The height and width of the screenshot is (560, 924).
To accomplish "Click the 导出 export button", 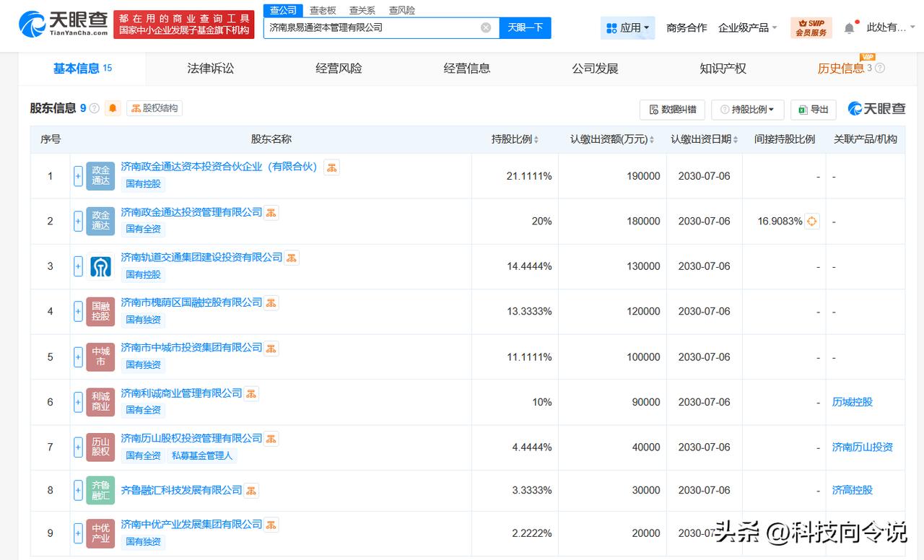I will coord(814,110).
